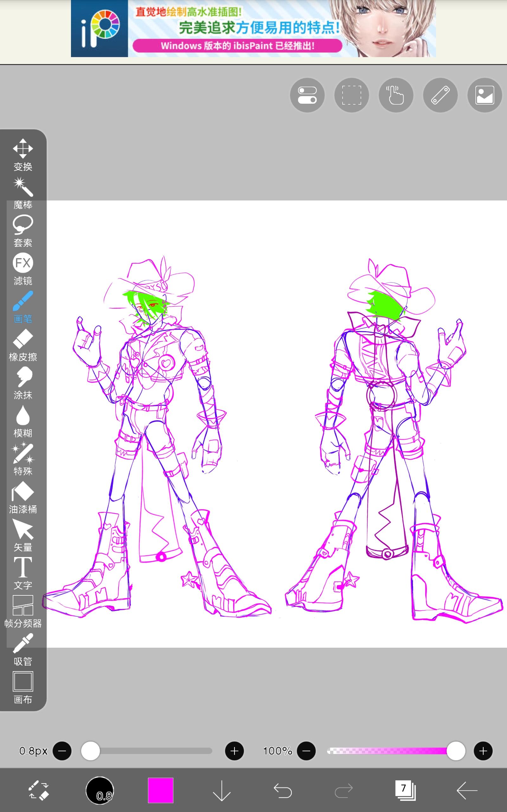Viewport: 507px width, 812px height.
Task: Open brush settings via black 0.8 circle
Action: click(x=100, y=790)
